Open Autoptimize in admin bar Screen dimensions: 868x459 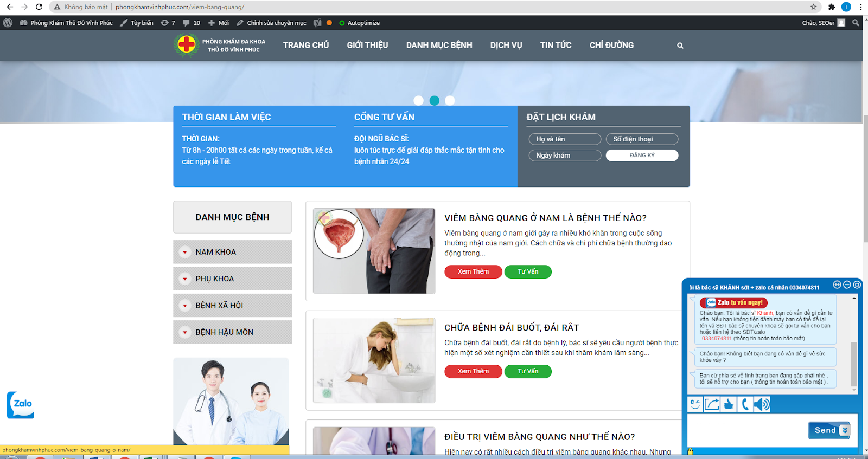(x=359, y=23)
